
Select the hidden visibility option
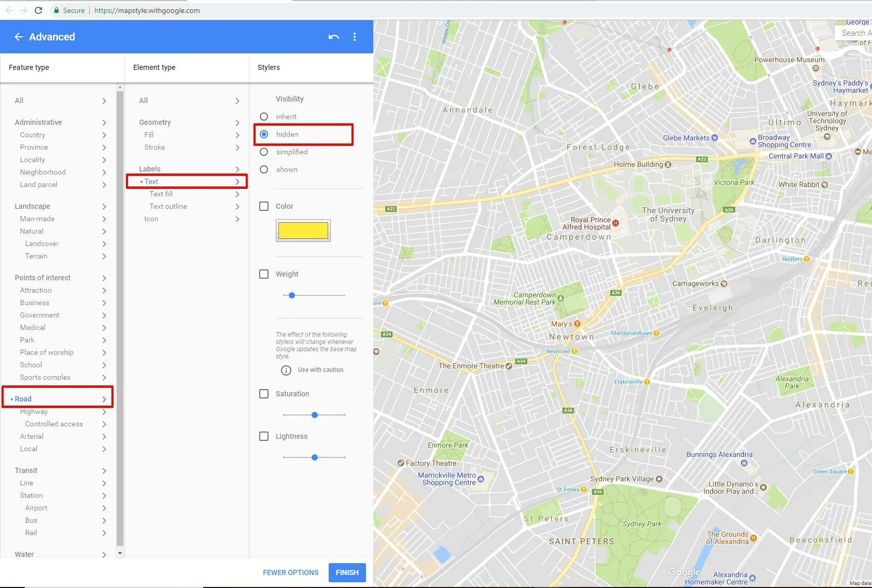click(x=264, y=134)
